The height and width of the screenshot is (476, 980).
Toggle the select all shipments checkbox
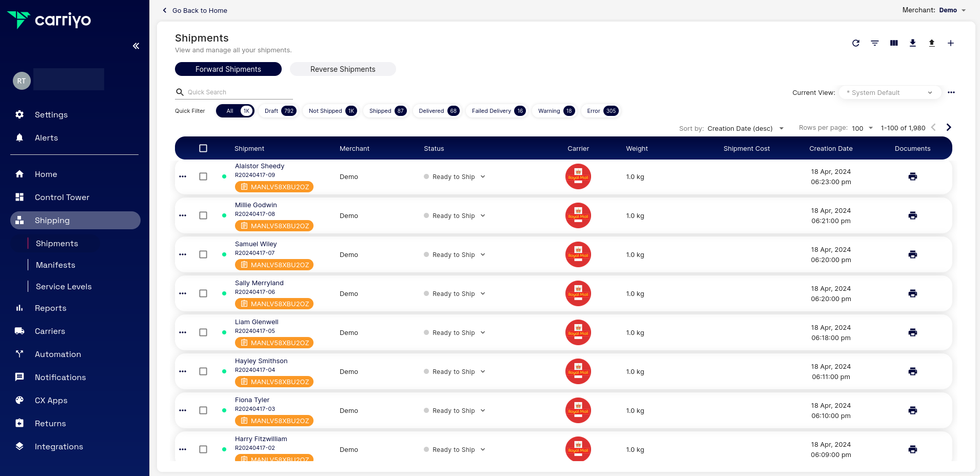tap(203, 148)
